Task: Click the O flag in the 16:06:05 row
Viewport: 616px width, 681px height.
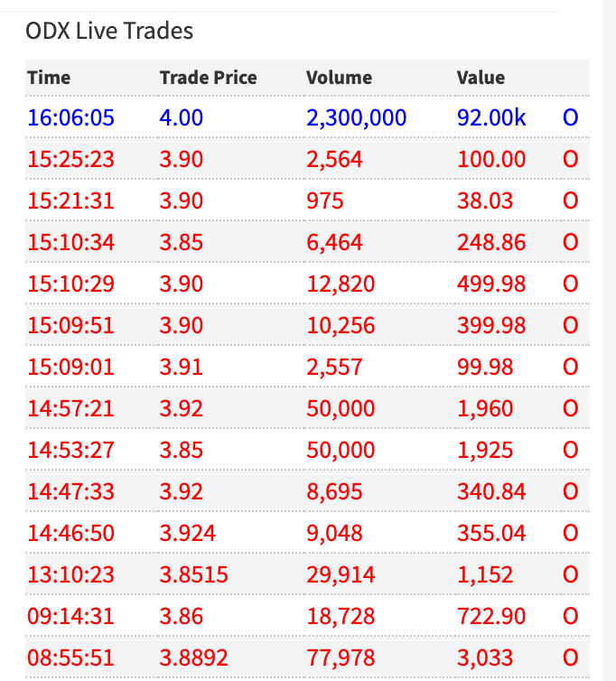Action: [570, 117]
